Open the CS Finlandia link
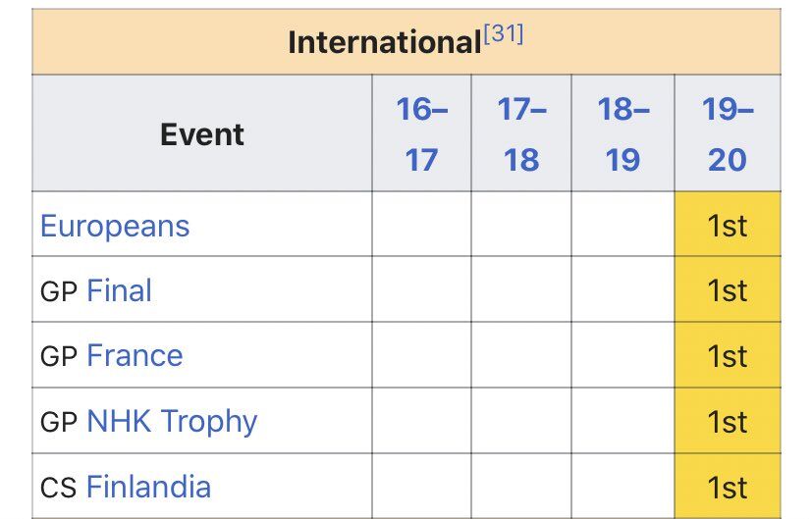The image size is (812, 519). pos(148,487)
